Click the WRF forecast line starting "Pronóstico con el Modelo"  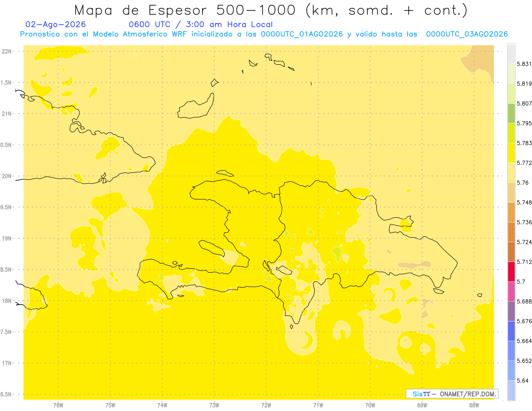tap(264, 34)
